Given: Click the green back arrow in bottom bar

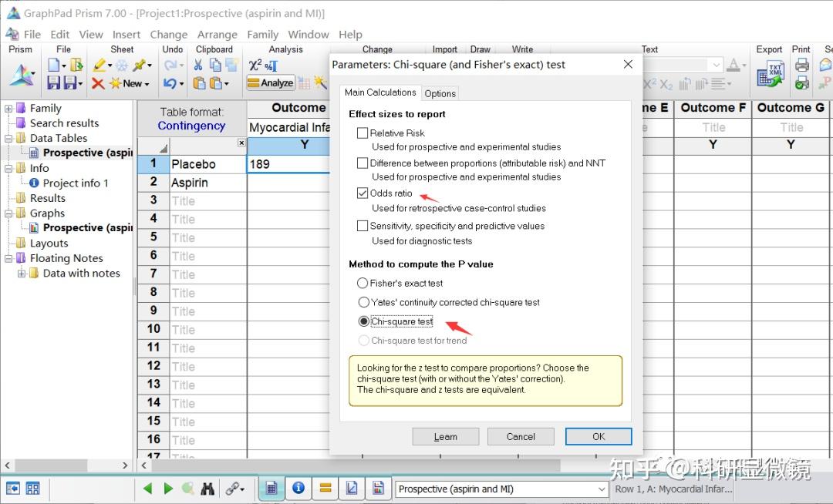Looking at the screenshot, I should tap(147, 489).
